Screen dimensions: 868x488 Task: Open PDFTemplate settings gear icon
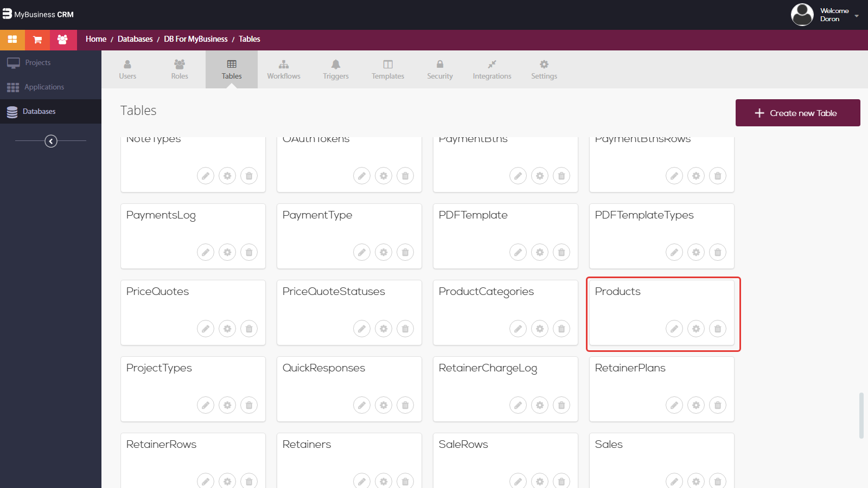click(x=540, y=252)
